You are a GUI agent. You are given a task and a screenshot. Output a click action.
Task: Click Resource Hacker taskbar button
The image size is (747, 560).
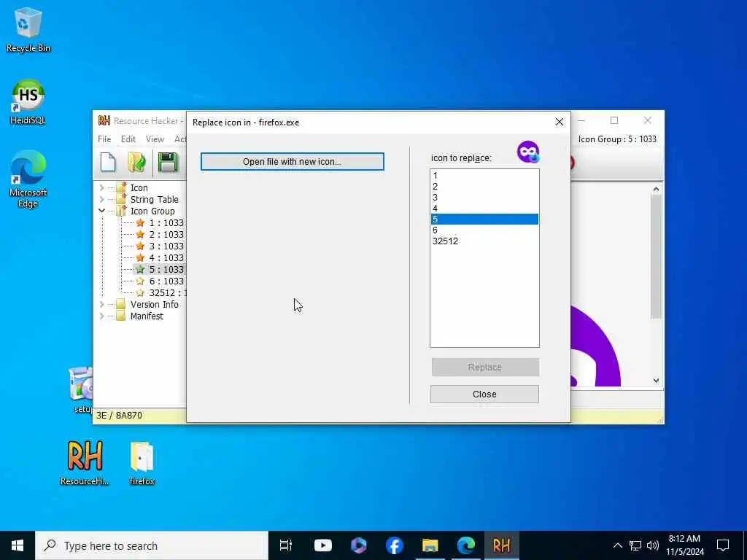click(x=502, y=545)
